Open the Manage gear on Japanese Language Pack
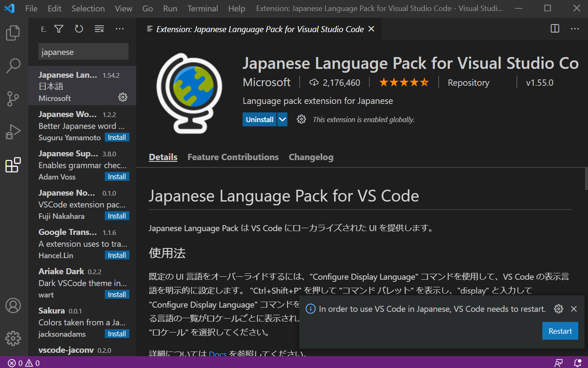 click(x=123, y=97)
